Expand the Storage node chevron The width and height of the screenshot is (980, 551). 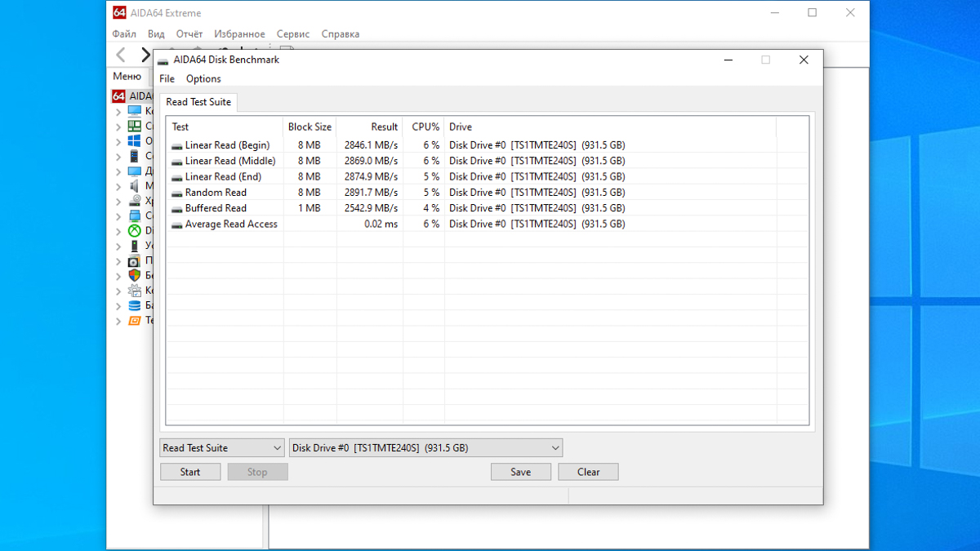point(118,201)
